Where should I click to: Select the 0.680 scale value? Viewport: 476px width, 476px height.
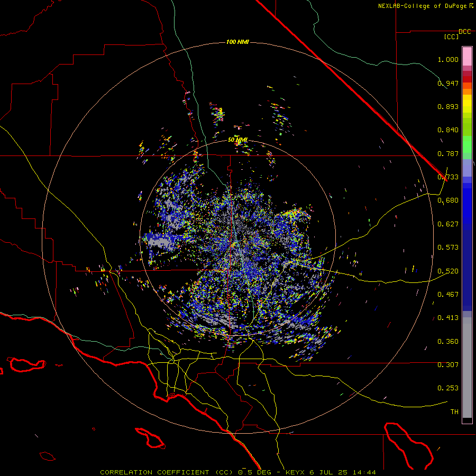[x=448, y=200]
